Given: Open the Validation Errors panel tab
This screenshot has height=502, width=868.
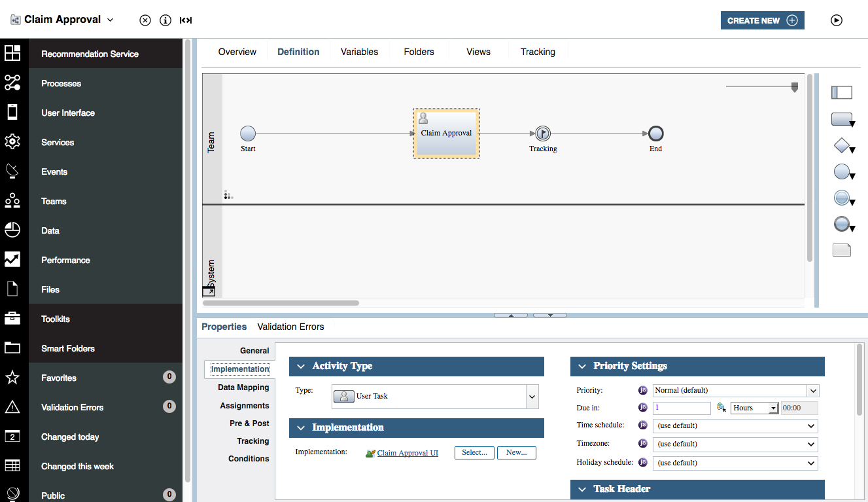Looking at the screenshot, I should point(290,327).
